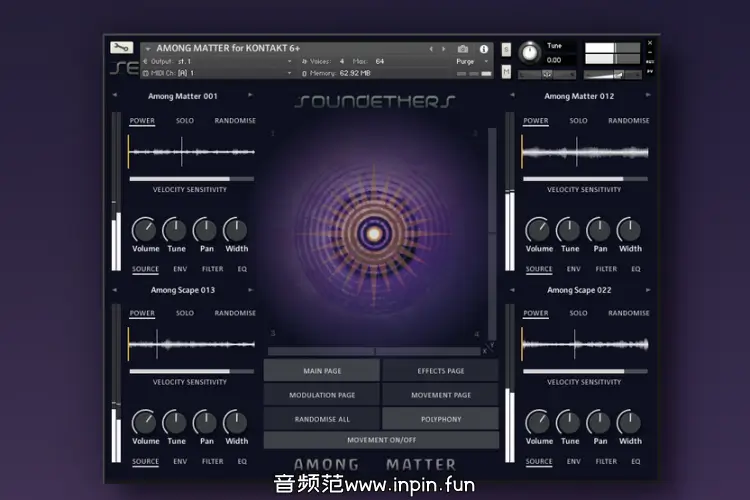Open the wrench instrument edit icon
750x500 pixels.
tap(121, 47)
